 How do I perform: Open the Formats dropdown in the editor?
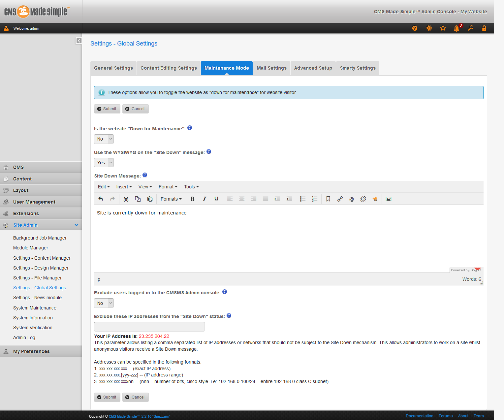tap(171, 199)
